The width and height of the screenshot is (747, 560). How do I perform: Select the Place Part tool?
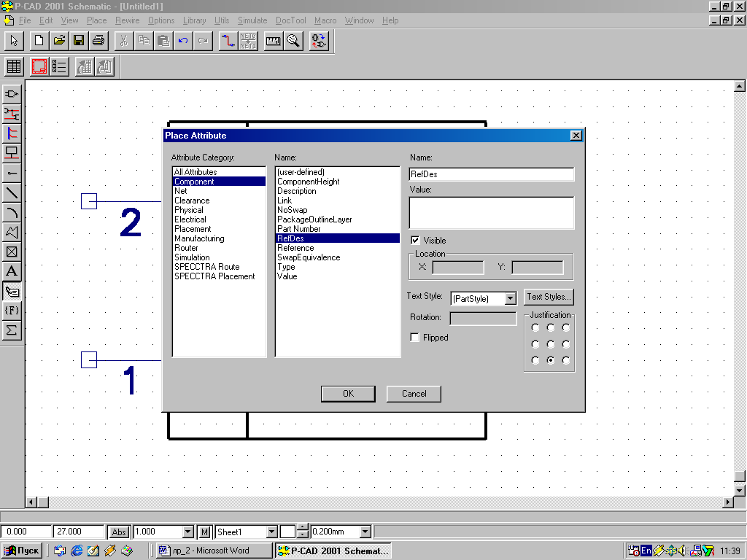tap(12, 94)
